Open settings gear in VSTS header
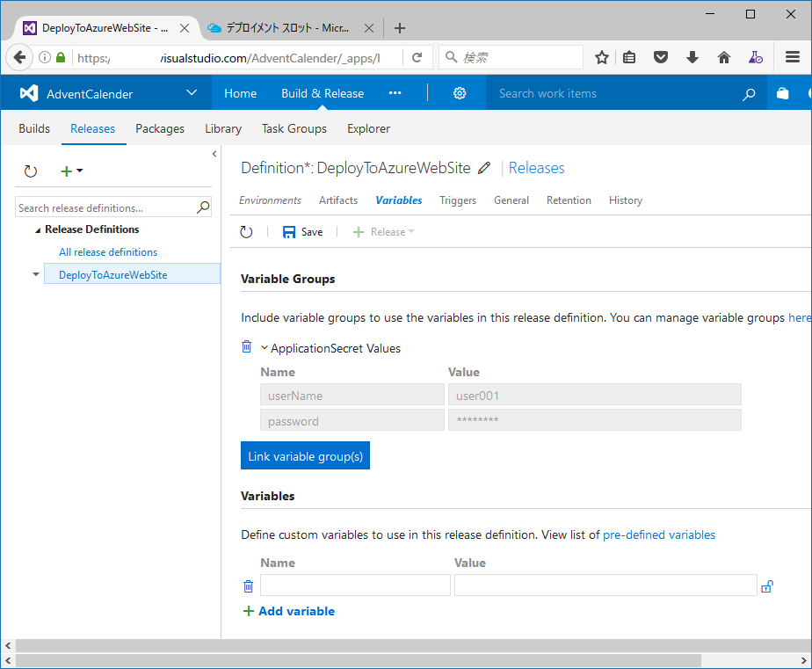This screenshot has width=812, height=669. (x=460, y=93)
